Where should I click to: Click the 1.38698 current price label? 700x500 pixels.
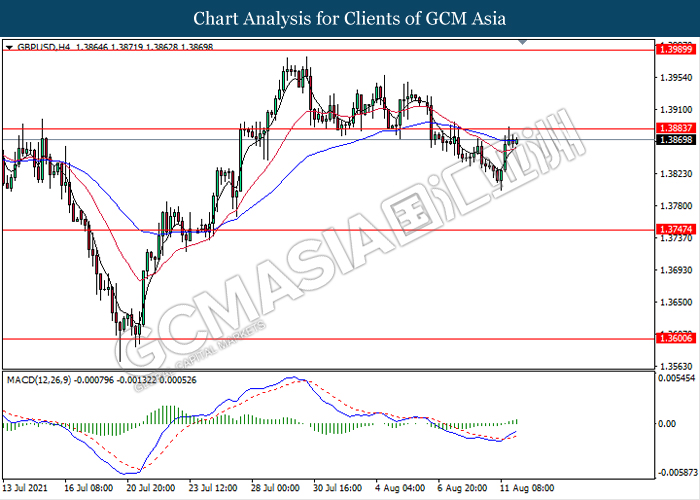(676, 140)
